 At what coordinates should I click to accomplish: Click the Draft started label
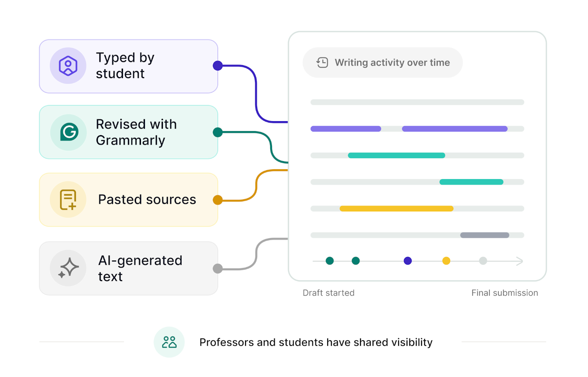click(329, 293)
